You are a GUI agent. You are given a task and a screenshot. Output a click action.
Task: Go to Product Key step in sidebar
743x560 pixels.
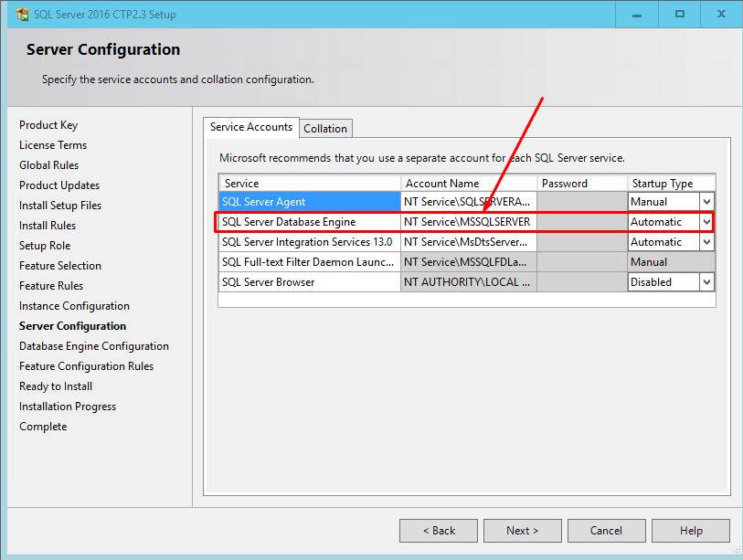pyautogui.click(x=48, y=125)
